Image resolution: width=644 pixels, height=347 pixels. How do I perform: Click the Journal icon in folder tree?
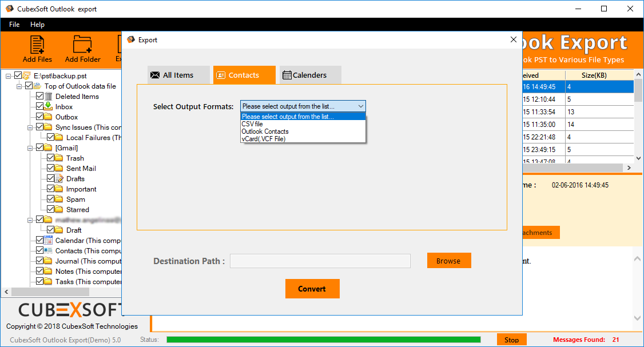[49, 261]
